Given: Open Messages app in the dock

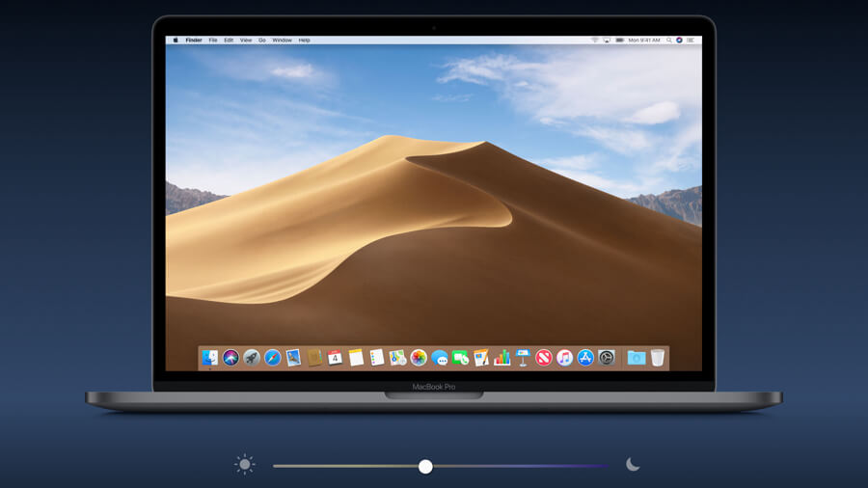Looking at the screenshot, I should tap(440, 358).
